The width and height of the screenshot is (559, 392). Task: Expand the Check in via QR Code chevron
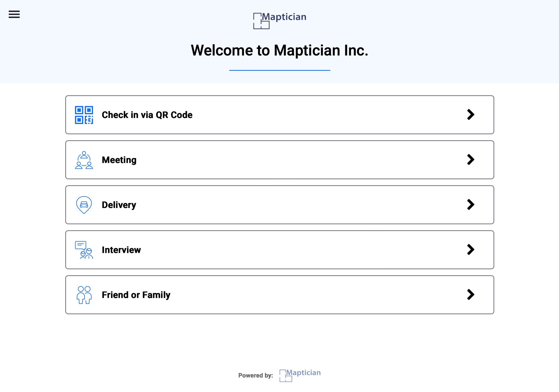coord(471,115)
